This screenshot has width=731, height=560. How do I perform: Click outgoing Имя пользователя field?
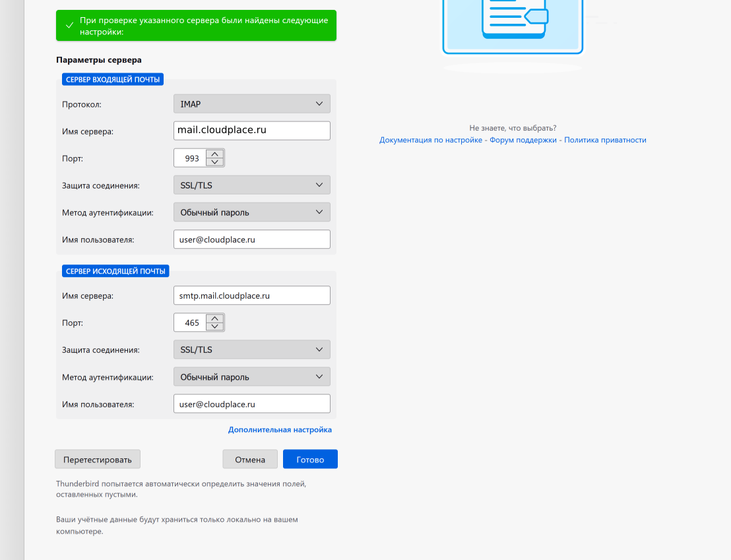pyautogui.click(x=251, y=404)
